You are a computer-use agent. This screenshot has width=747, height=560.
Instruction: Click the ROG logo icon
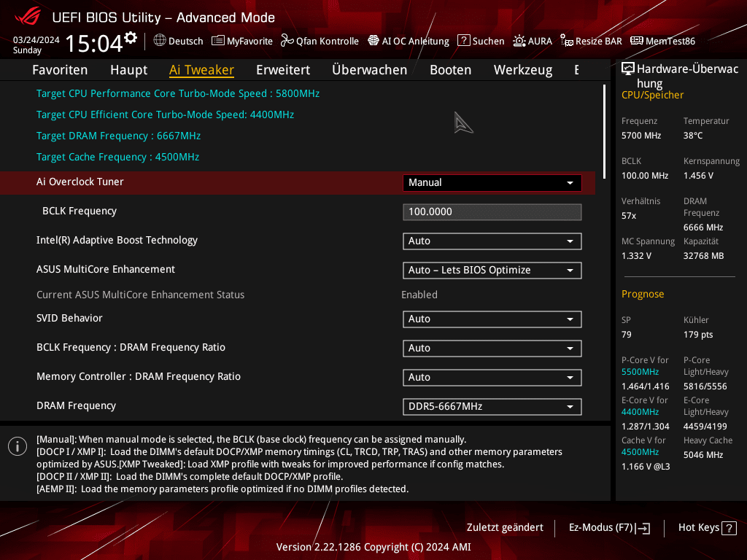(x=28, y=17)
